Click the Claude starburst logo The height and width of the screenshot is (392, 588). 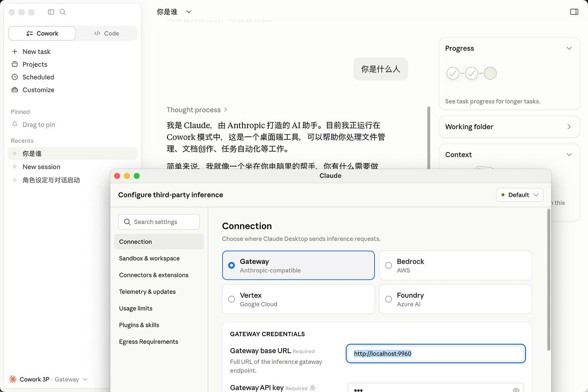[x=13, y=379]
